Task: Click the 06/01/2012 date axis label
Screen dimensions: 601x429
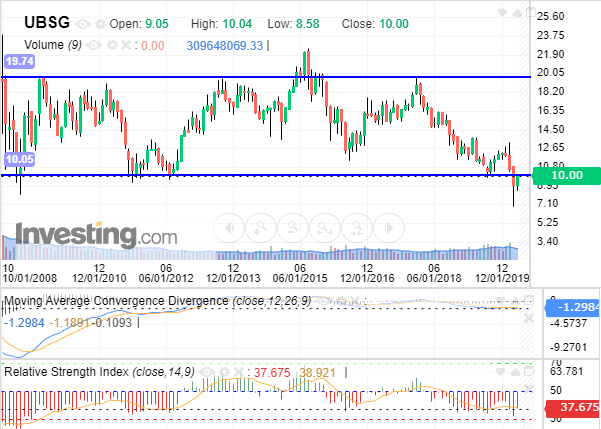Action: 166,278
